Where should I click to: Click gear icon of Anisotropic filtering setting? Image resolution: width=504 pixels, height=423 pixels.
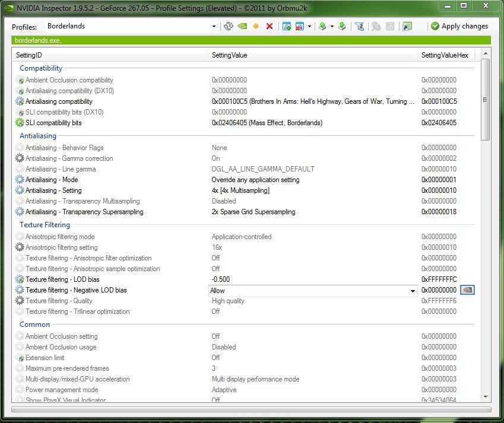coord(20,247)
